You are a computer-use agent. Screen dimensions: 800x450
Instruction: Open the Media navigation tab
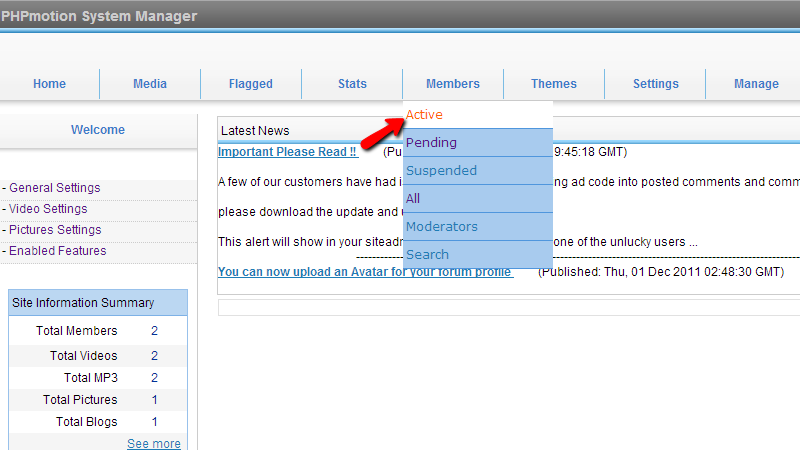coord(150,84)
